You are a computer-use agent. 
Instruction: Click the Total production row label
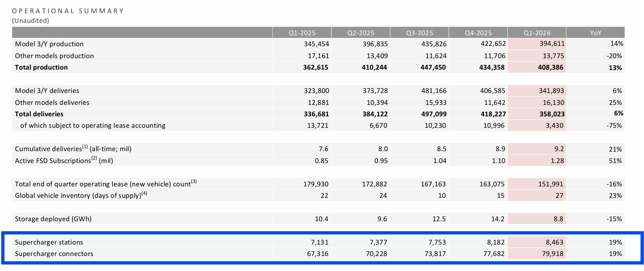pos(41,67)
